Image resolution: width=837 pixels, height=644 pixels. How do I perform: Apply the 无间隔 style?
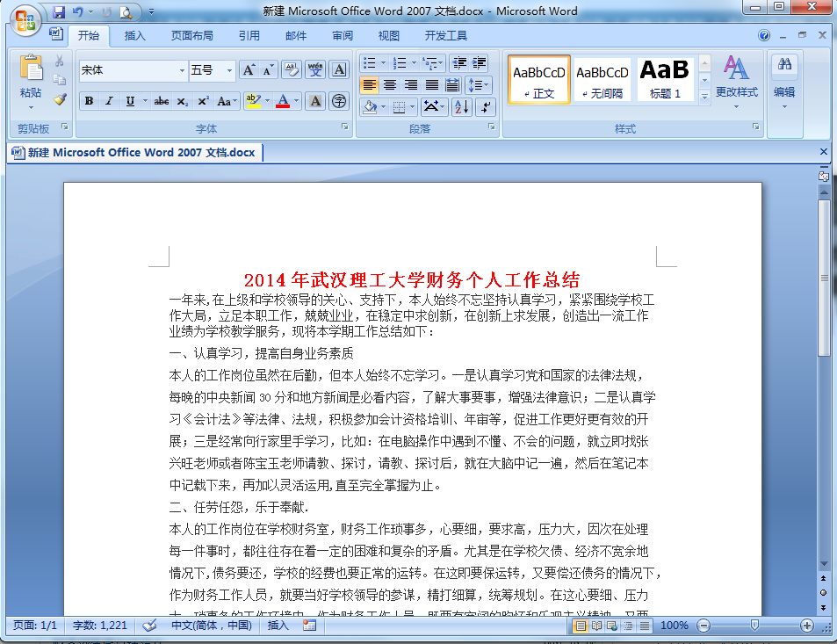click(x=602, y=80)
